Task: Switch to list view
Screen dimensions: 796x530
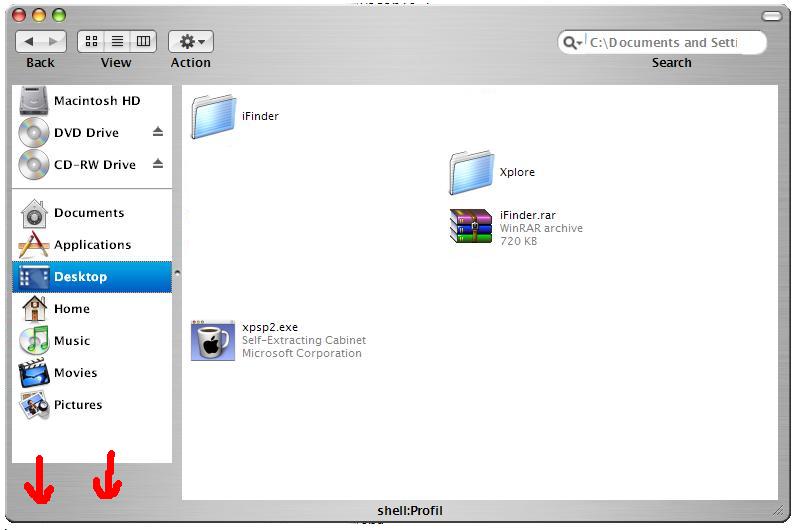Action: pyautogui.click(x=117, y=41)
